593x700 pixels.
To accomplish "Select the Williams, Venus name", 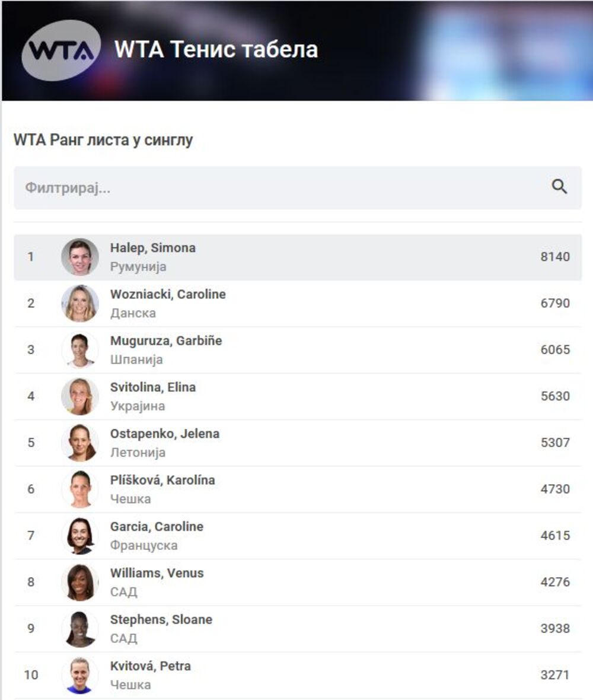I will 157,573.
